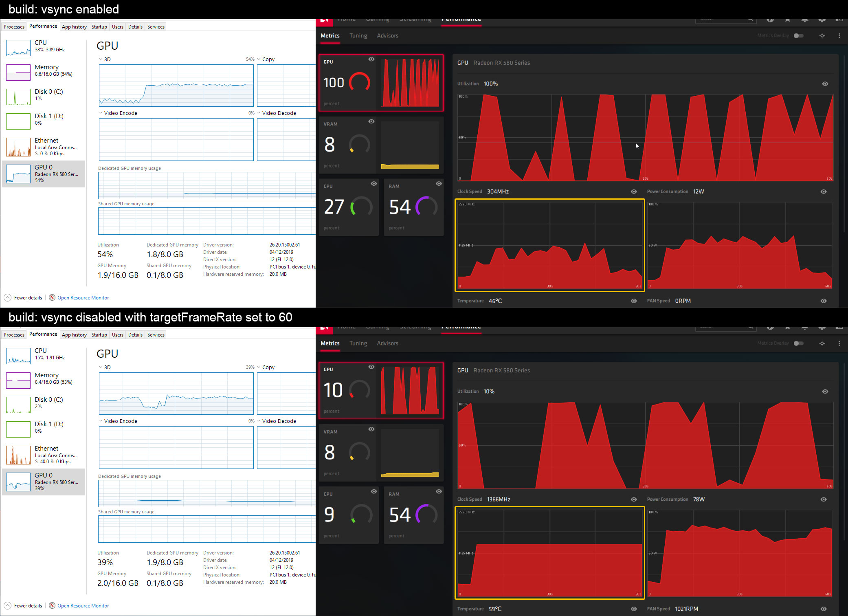
Task: Toggle eye icon next to Utilization 10%
Action: tap(825, 392)
